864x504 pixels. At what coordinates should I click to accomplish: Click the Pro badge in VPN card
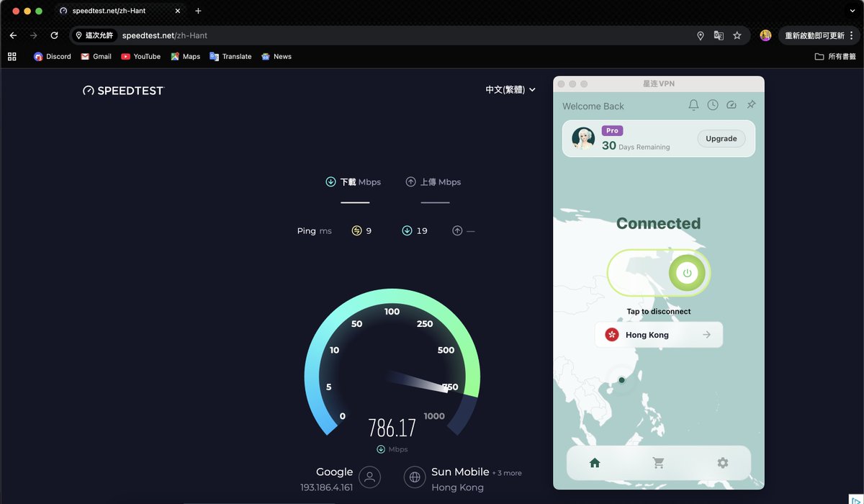(612, 131)
